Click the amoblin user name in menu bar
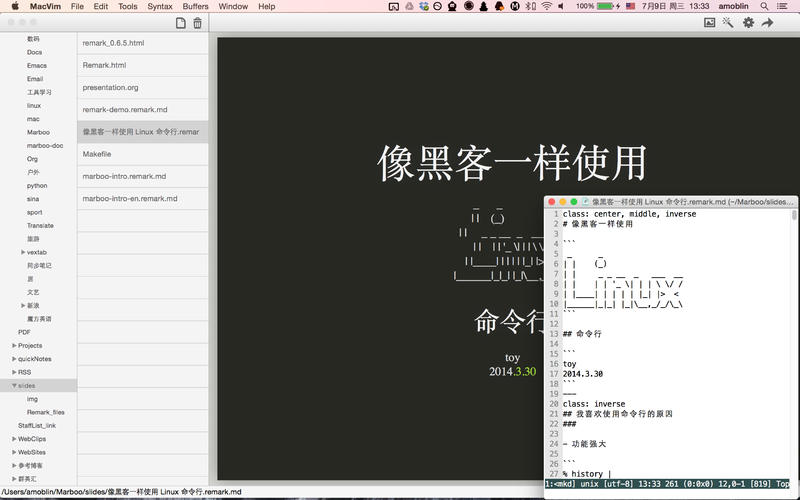The width and height of the screenshot is (800, 500). coord(733,6)
